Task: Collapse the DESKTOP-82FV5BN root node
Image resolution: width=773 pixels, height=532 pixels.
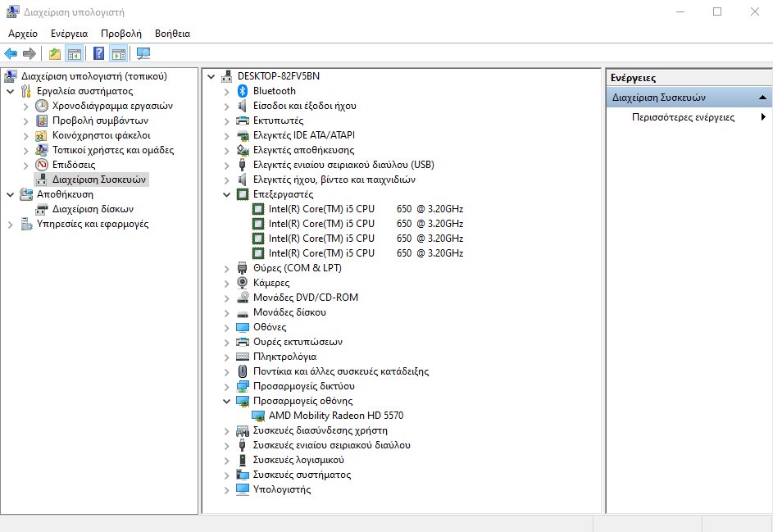Action: point(211,76)
